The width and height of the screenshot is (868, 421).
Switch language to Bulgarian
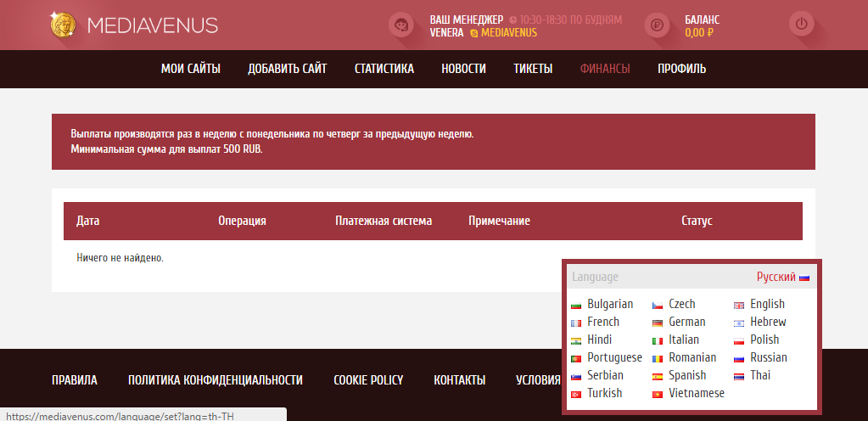click(610, 304)
